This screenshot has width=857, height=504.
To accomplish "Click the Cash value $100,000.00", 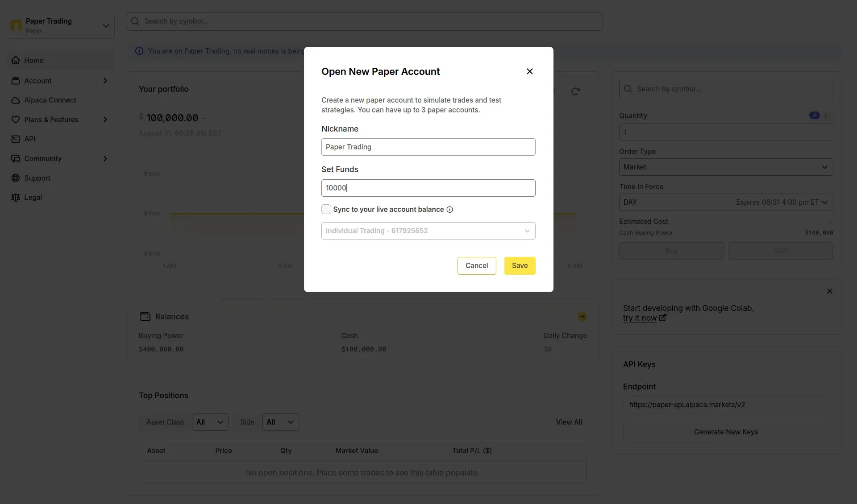I will pyautogui.click(x=363, y=349).
